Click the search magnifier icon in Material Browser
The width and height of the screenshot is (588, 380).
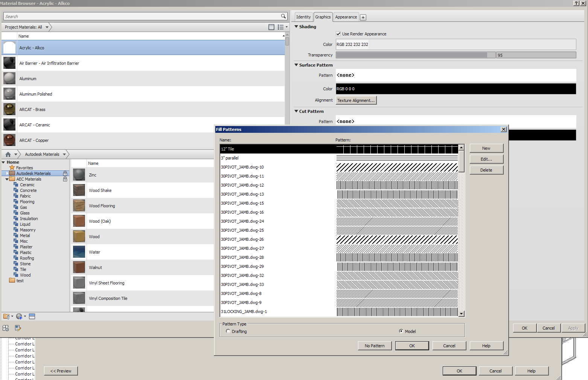click(x=283, y=16)
